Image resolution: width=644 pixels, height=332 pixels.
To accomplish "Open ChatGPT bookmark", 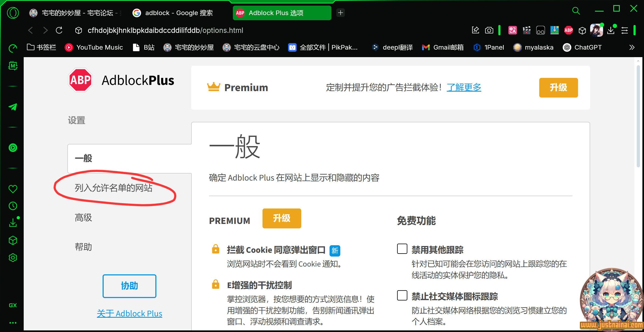I will click(x=582, y=47).
